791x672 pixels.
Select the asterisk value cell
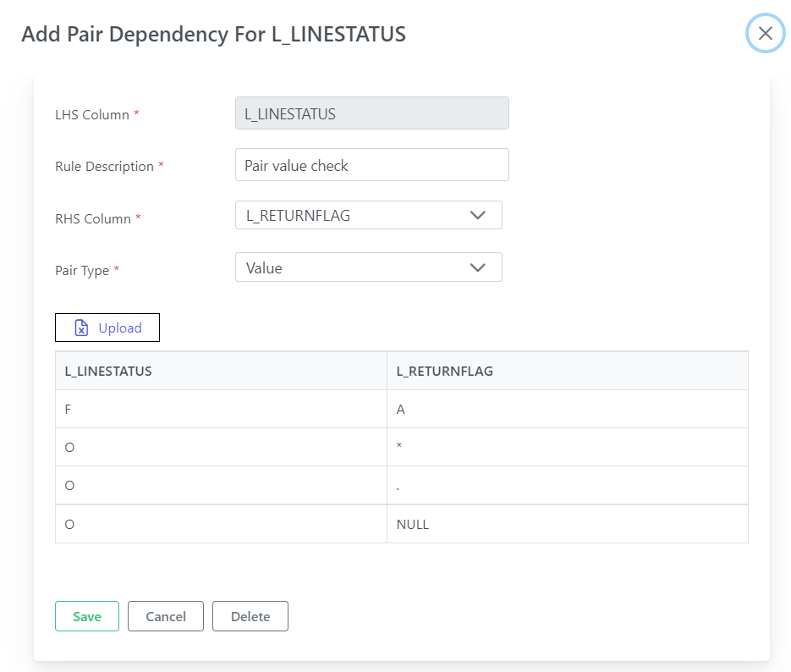(x=568, y=447)
